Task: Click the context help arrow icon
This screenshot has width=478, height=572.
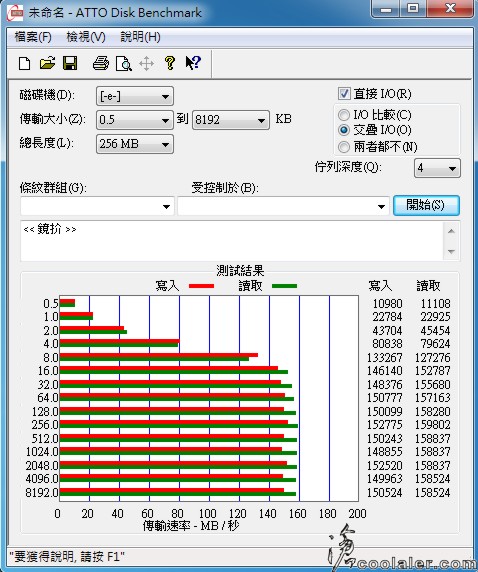Action: click(193, 63)
